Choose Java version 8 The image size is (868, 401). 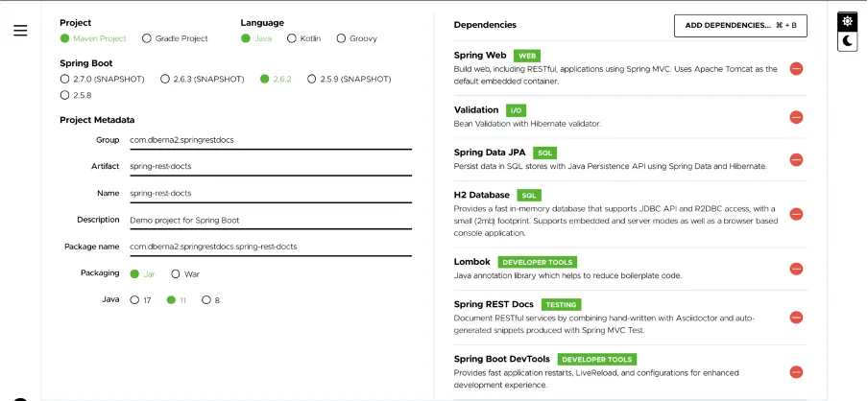211,300
